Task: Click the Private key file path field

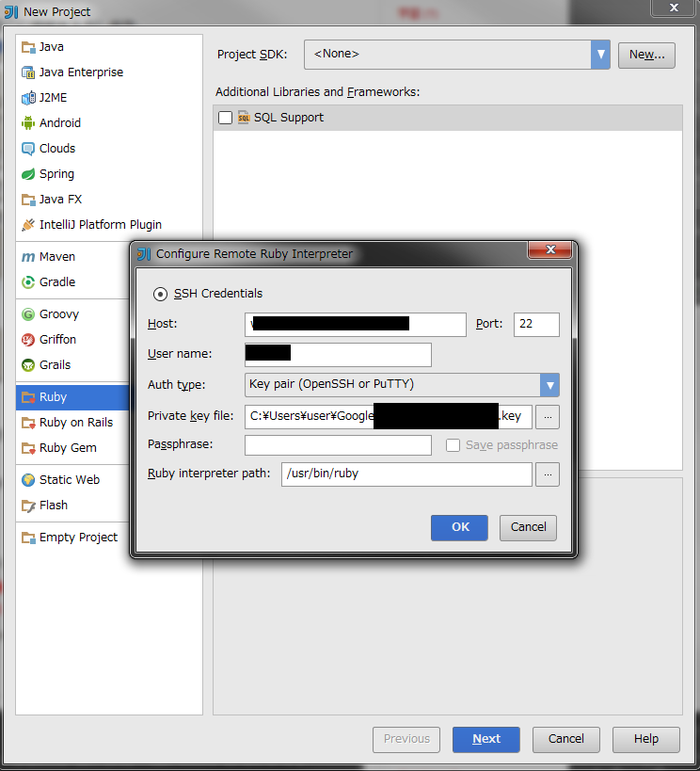Action: click(389, 417)
